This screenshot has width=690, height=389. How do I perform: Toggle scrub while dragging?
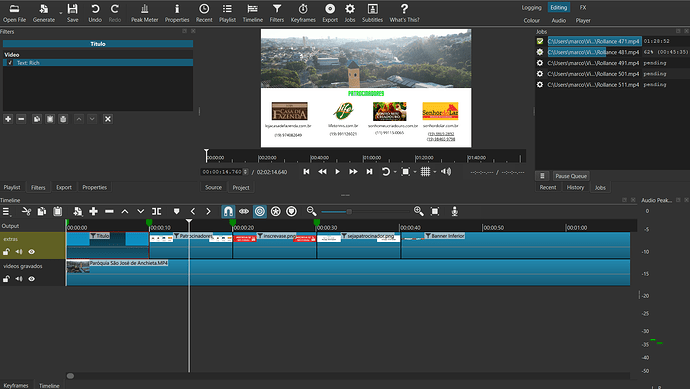click(244, 212)
